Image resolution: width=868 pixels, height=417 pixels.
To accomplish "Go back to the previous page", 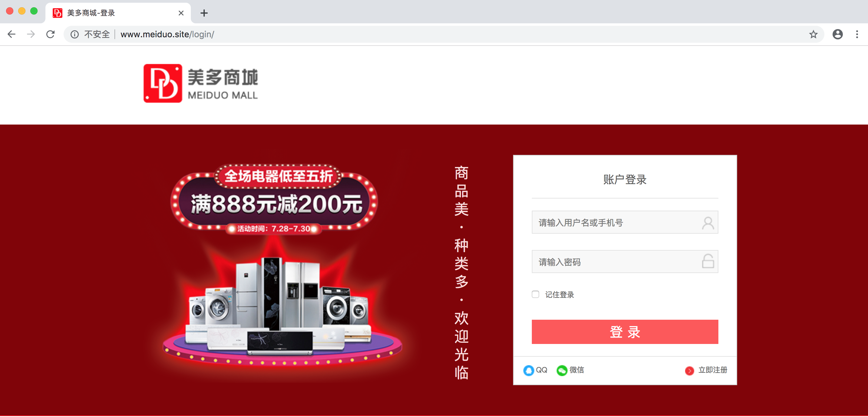I will click(12, 34).
